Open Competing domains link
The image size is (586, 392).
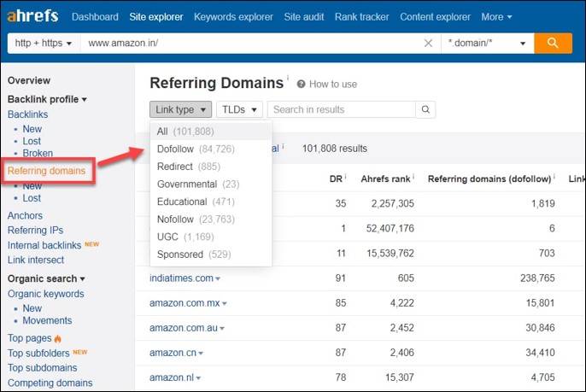point(50,383)
